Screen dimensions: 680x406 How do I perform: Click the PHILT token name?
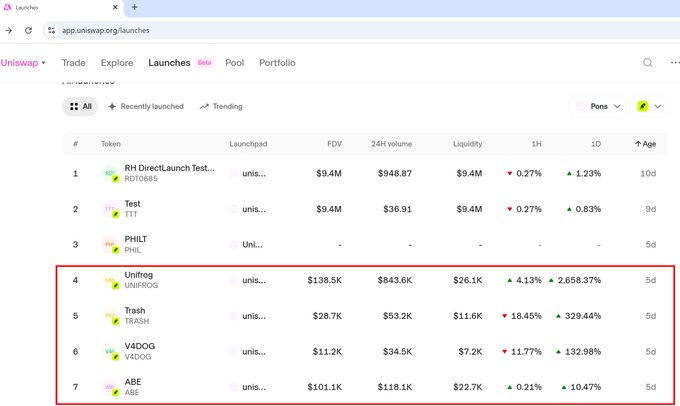tap(136, 239)
